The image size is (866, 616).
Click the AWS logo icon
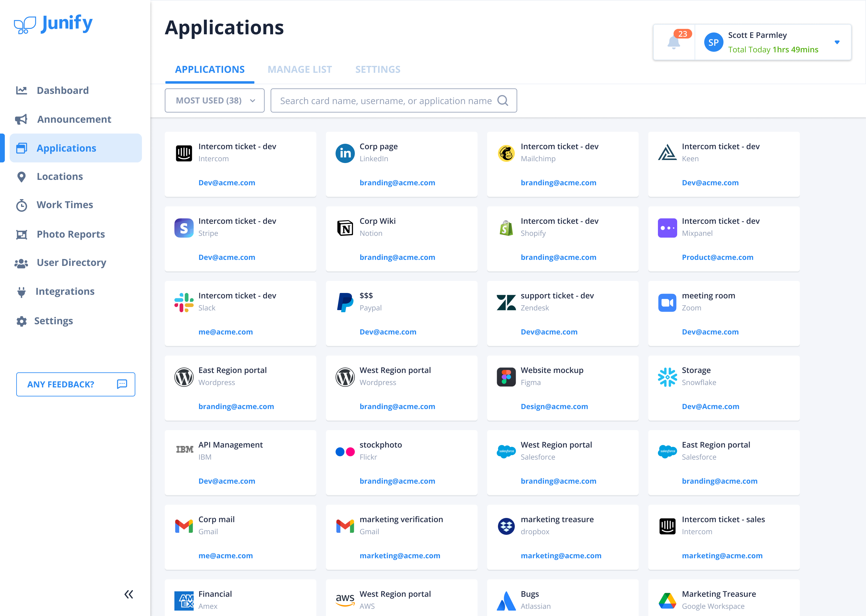[x=345, y=600]
